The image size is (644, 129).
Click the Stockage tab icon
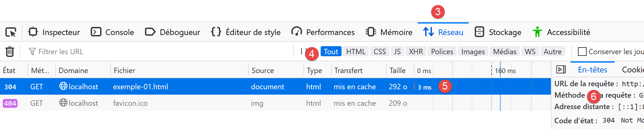coord(479,32)
